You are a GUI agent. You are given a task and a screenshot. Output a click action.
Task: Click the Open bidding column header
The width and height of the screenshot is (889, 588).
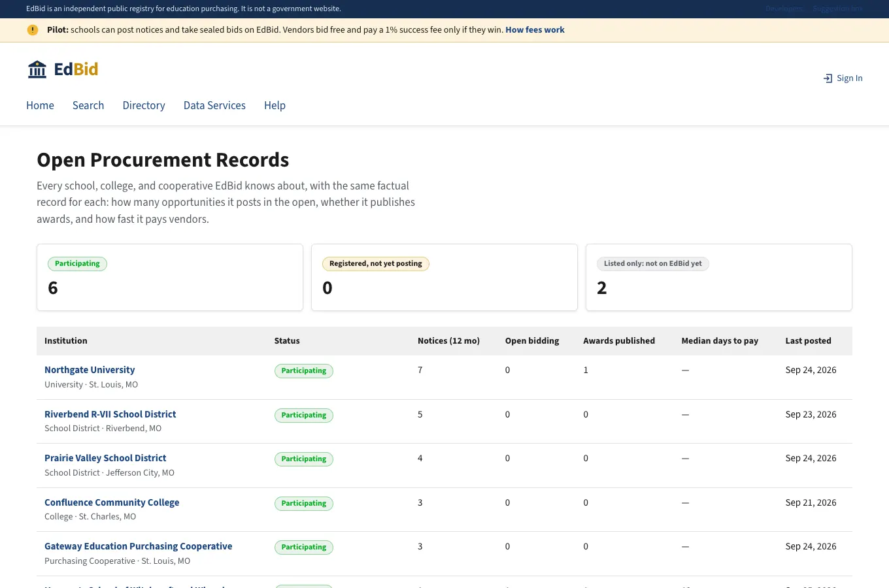pos(532,341)
